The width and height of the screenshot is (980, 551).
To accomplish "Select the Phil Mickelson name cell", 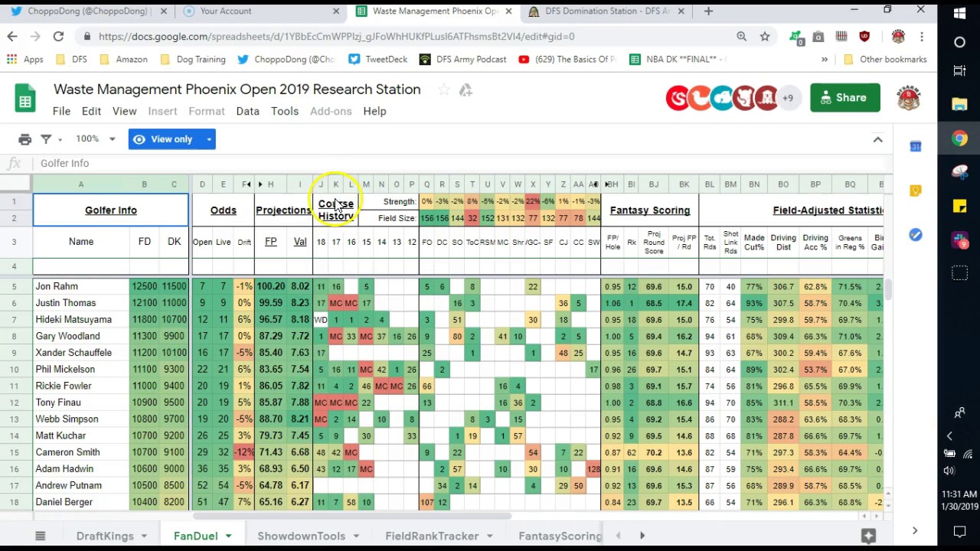I will (81, 369).
